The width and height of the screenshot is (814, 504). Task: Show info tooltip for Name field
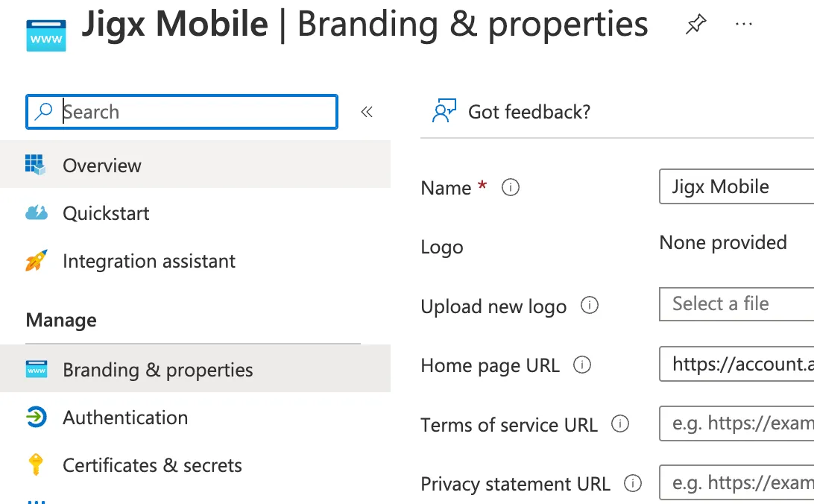coord(511,187)
